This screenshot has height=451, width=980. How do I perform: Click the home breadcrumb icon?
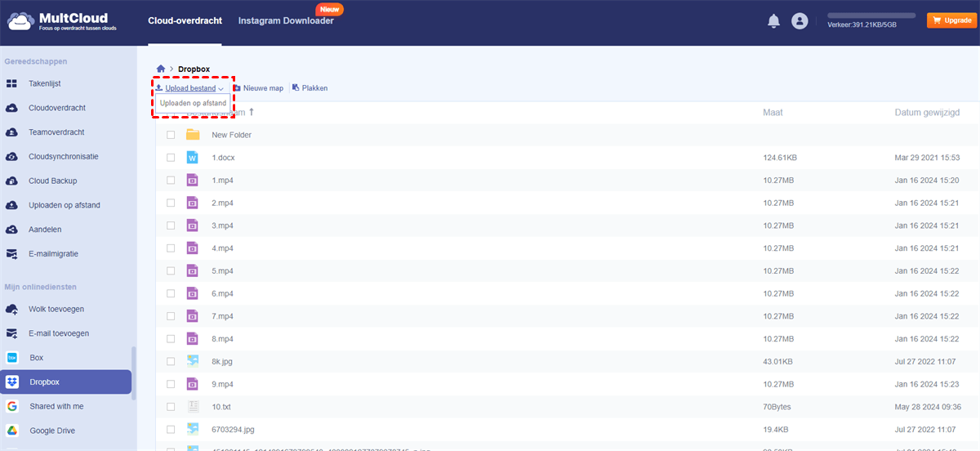pos(161,69)
